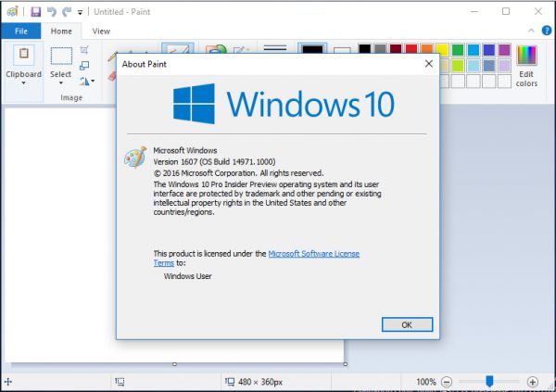This screenshot has width=556, height=392.
Task: Select the Color 1 black box
Action: tap(312, 48)
